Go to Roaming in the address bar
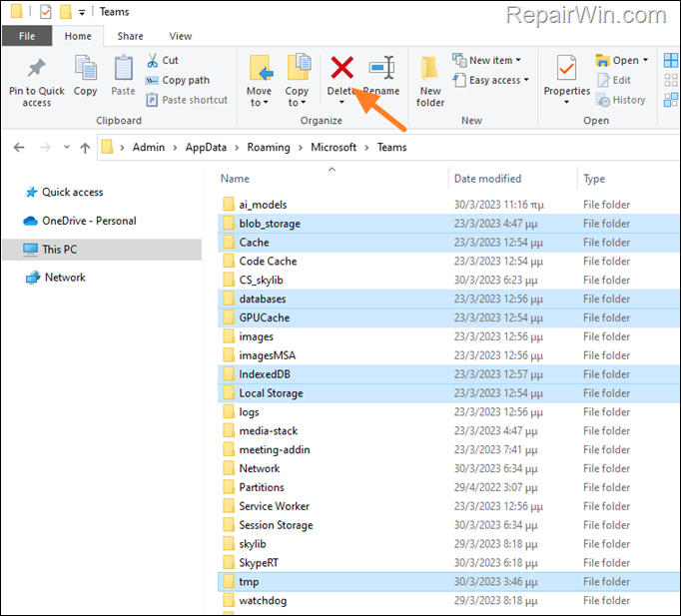Viewport: 681px width, 616px height. tap(269, 147)
